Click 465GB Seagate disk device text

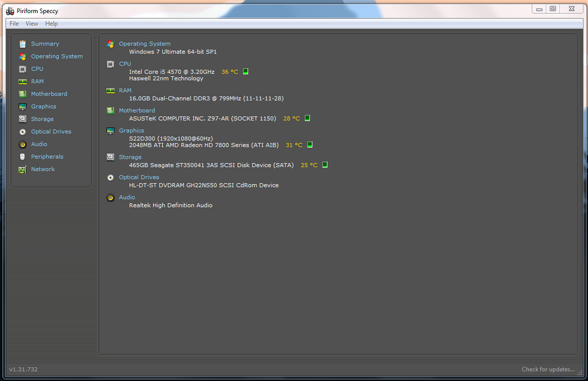pyautogui.click(x=211, y=165)
